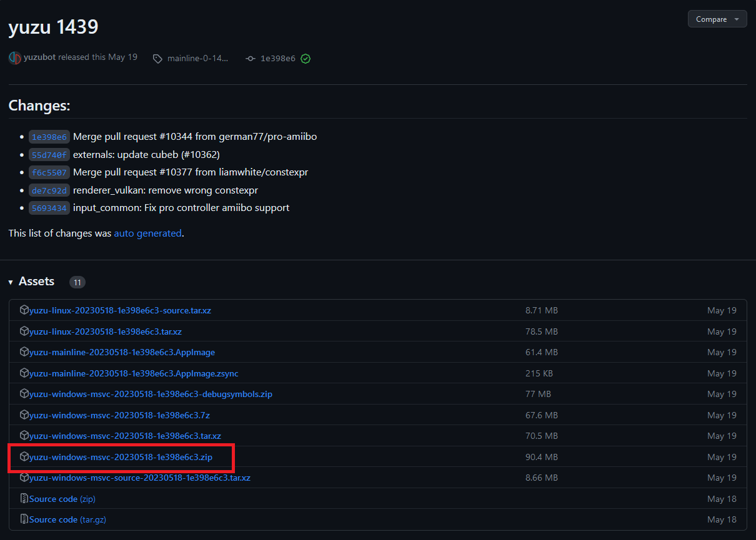756x540 pixels.
Task: Open the mainline-0-14... tag link
Action: pyautogui.click(x=197, y=58)
